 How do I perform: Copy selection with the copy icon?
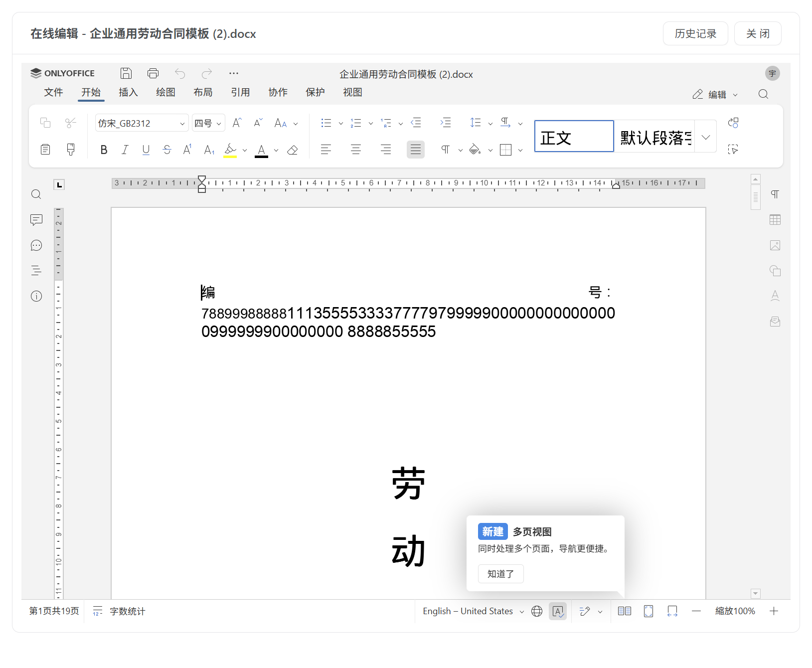click(x=45, y=123)
